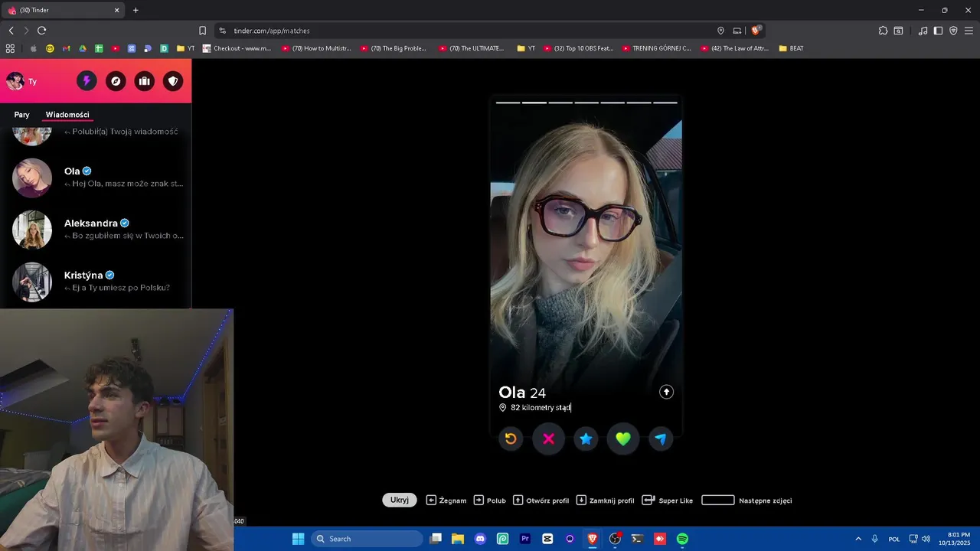This screenshot has height=551, width=980.
Task: Click the Zamknij profil shortcut
Action: [x=605, y=500]
